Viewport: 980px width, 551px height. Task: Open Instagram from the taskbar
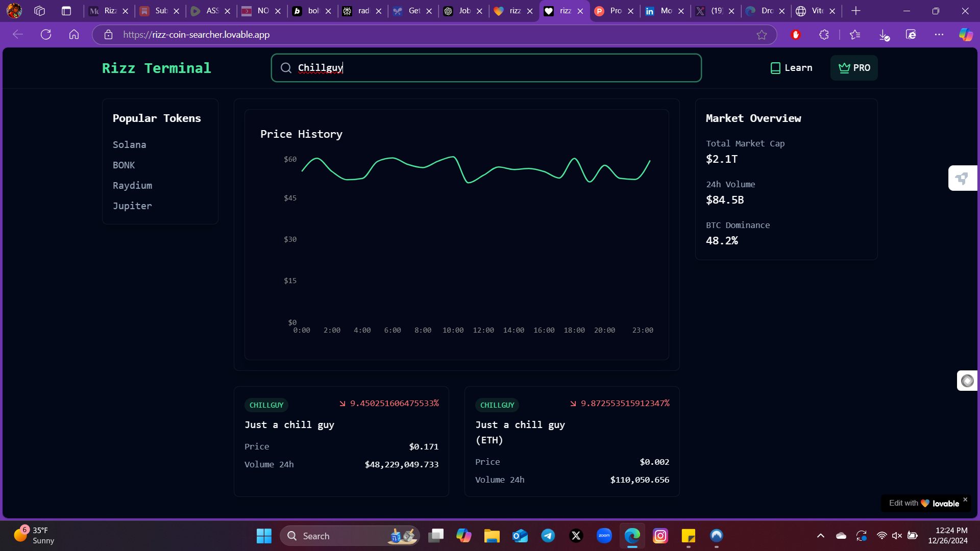tap(660, 536)
